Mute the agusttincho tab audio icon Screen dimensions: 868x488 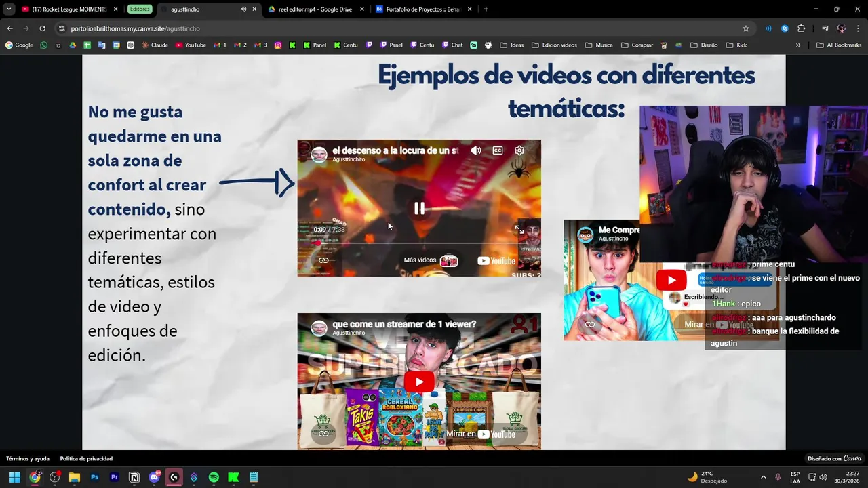coord(243,9)
